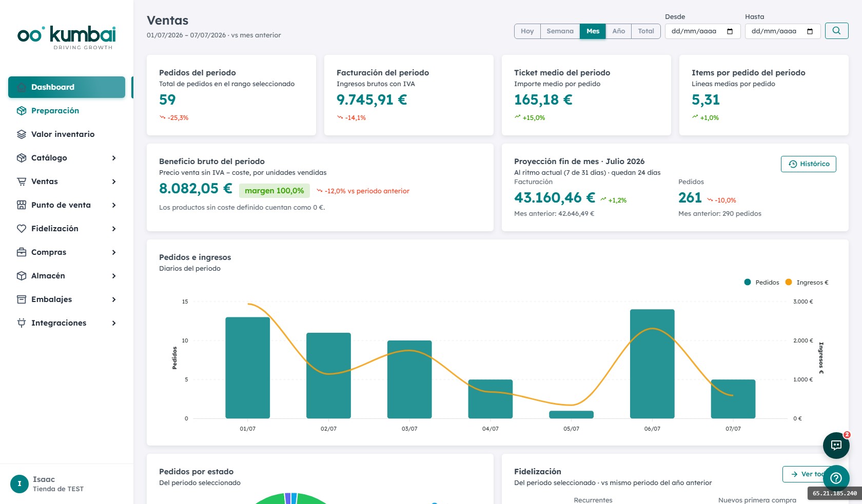The width and height of the screenshot is (862, 504).
Task: Expand the Embalajes submenu chevron
Action: click(x=114, y=299)
